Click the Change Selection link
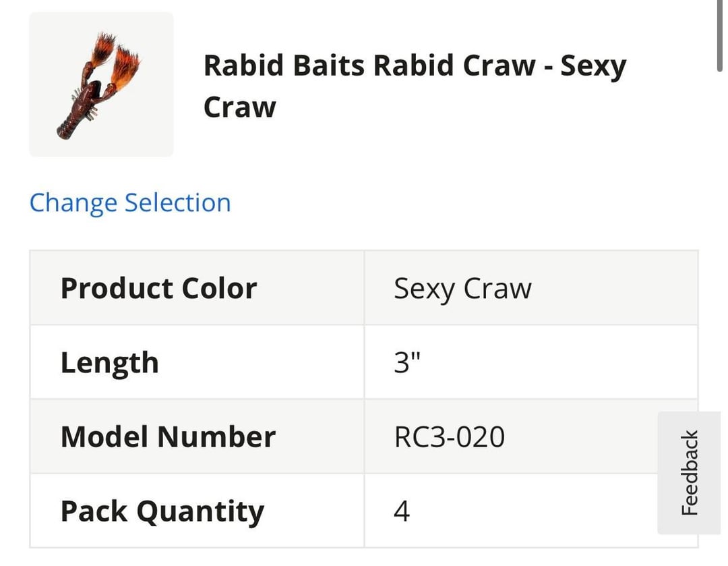Viewport: 728px width, 566px height. [x=130, y=203]
